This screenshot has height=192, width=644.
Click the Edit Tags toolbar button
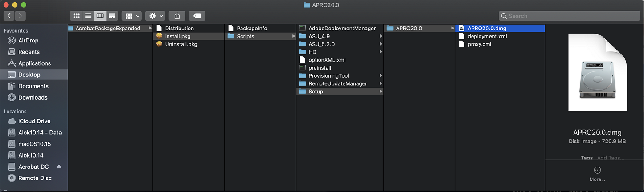click(x=197, y=16)
